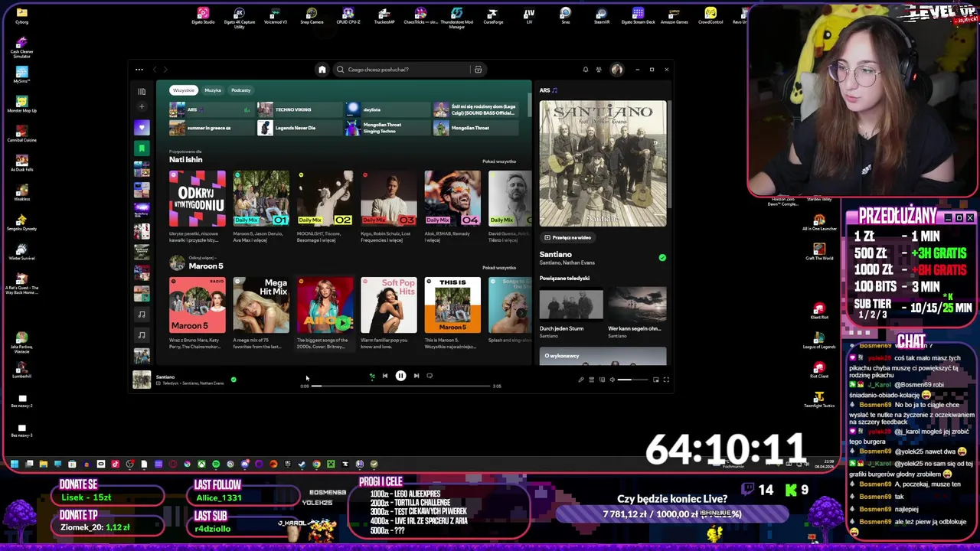Open Durch jeden Sturm related video

tap(571, 304)
